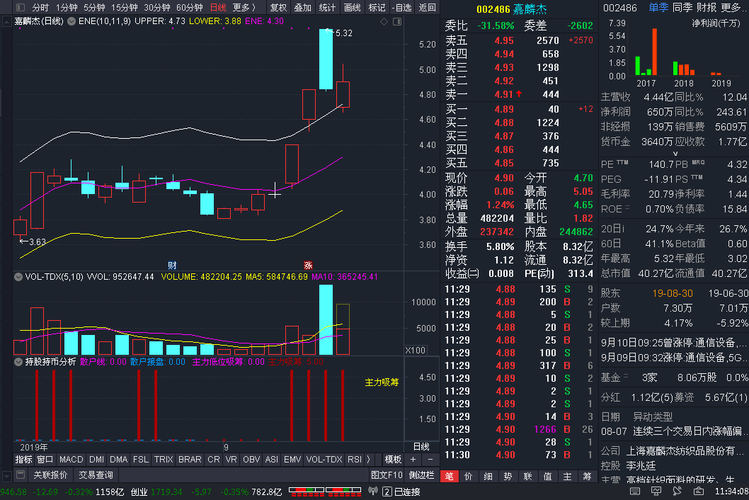Select the 联 related tab
Viewport: 749px width, 500px height.
(528, 476)
